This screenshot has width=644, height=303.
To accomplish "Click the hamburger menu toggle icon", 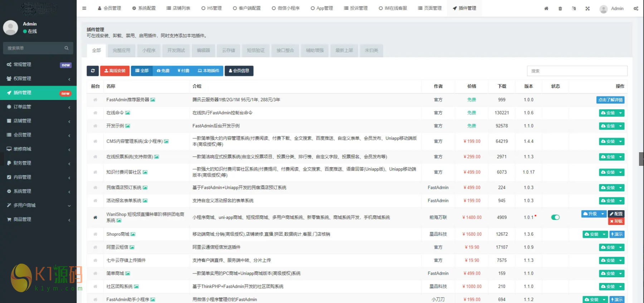I will [84, 8].
